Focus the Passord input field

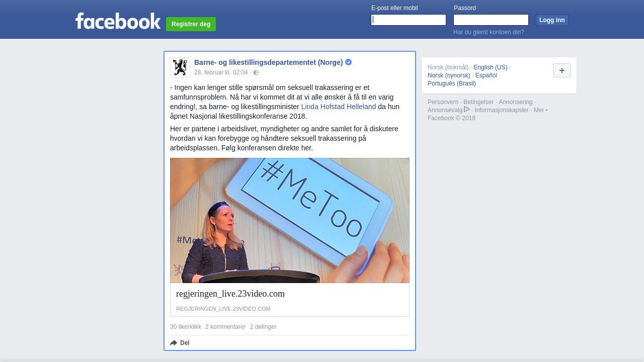point(491,20)
